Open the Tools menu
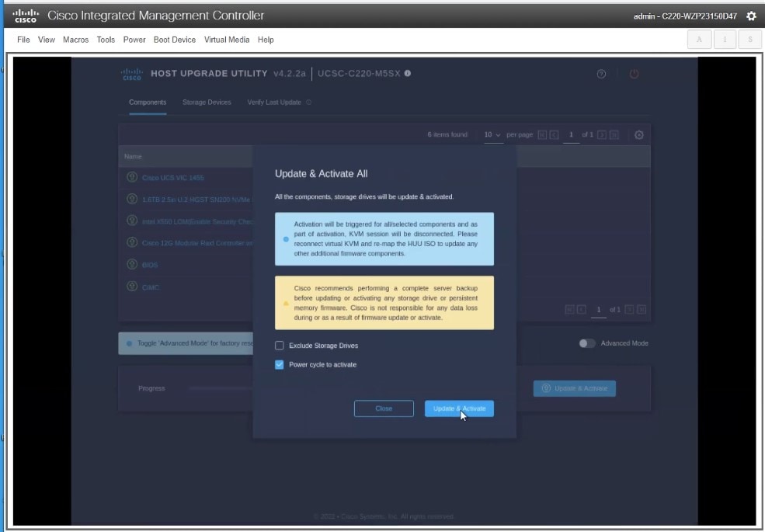Screen dimensions: 765x532 [x=106, y=40]
